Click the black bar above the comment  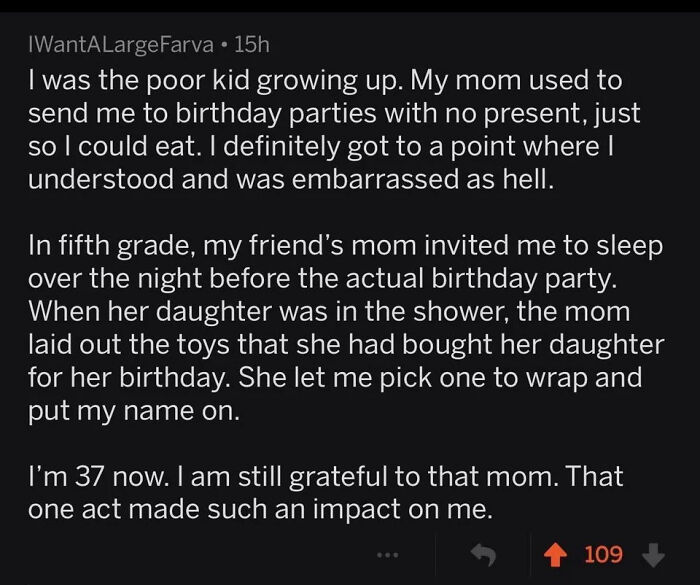point(350,8)
